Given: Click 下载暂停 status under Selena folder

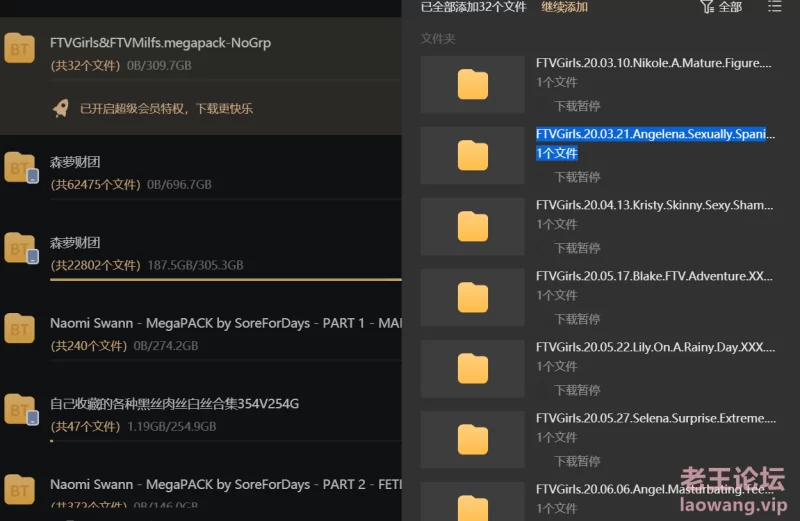Looking at the screenshot, I should (577, 461).
